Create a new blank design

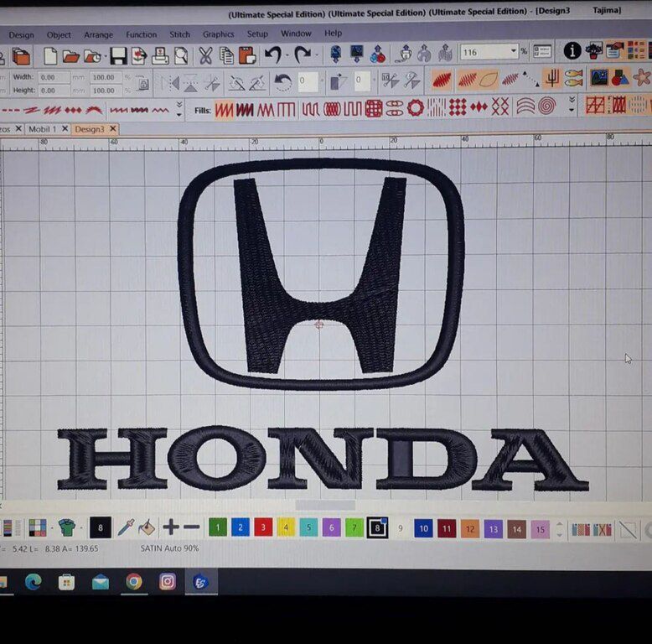point(50,56)
